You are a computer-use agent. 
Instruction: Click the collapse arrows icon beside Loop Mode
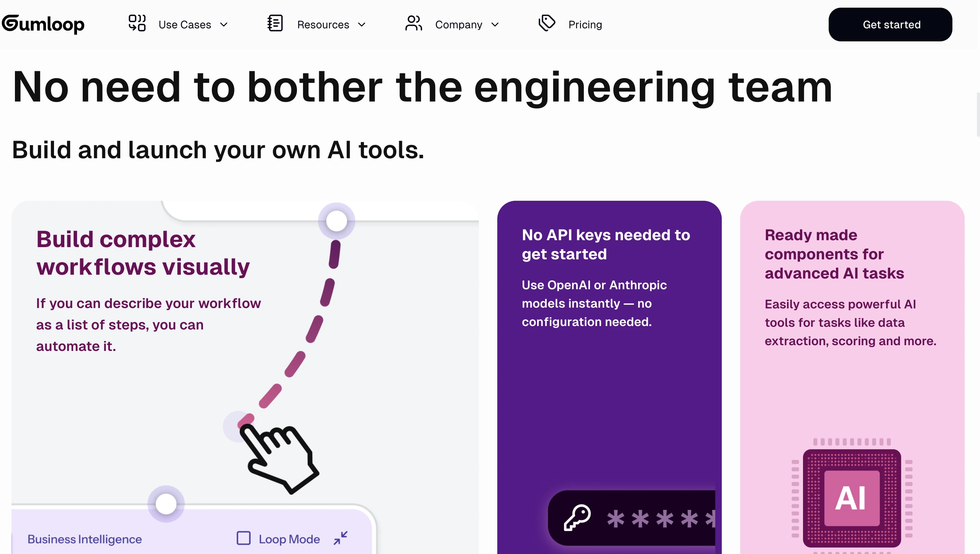(340, 538)
